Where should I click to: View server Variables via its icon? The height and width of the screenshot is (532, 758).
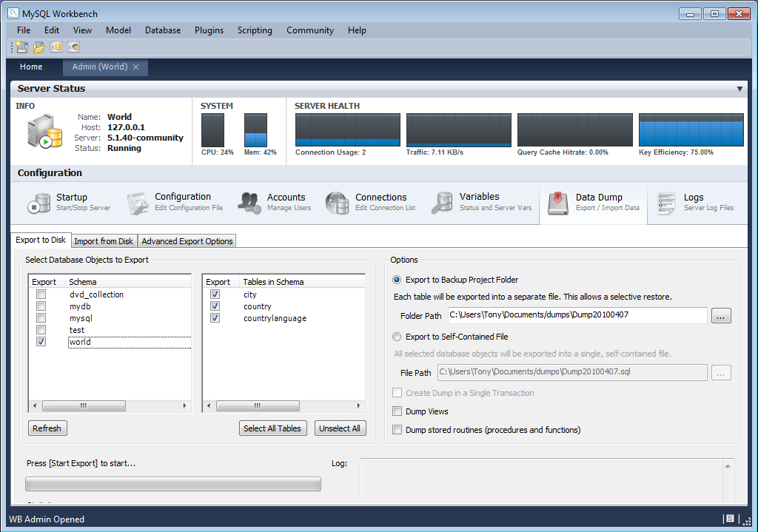pos(443,201)
